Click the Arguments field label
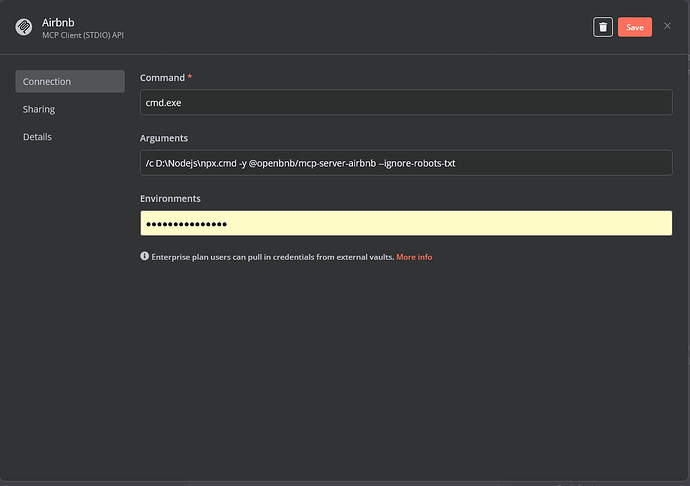Image resolution: width=690 pixels, height=486 pixels. pyautogui.click(x=164, y=138)
